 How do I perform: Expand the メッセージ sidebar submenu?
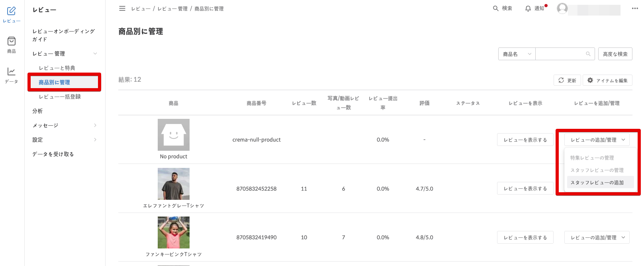(95, 125)
